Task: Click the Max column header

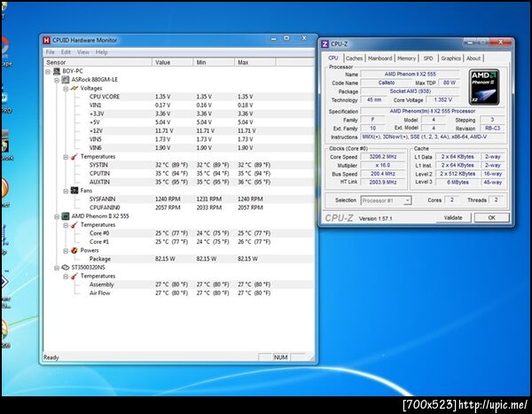Action: click(255, 62)
